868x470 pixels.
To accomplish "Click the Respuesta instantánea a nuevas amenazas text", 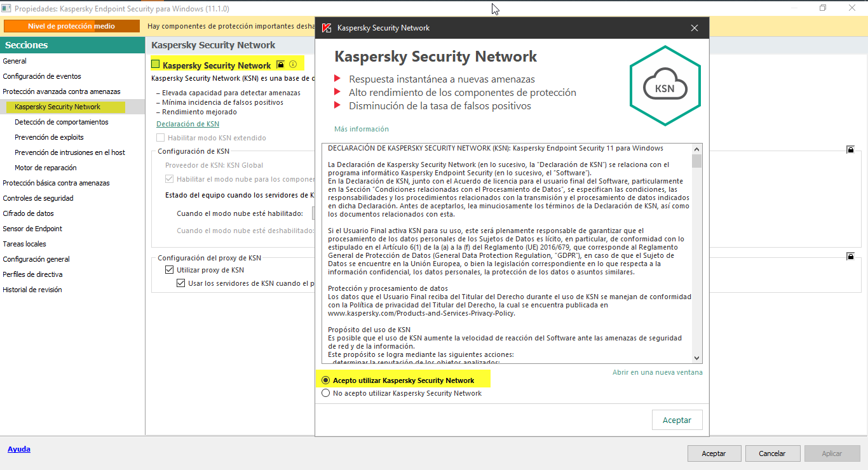I will pyautogui.click(x=442, y=79).
